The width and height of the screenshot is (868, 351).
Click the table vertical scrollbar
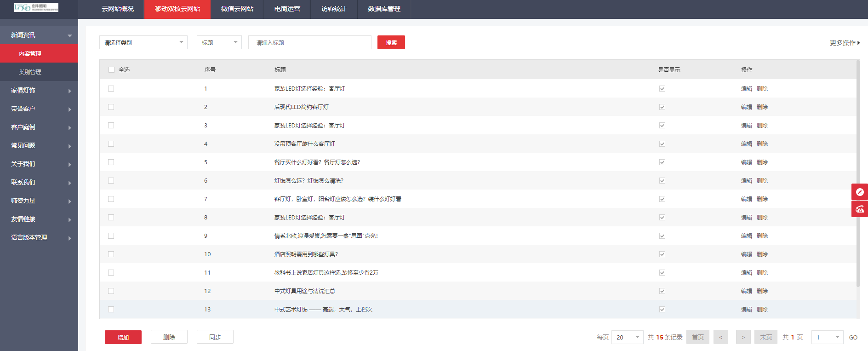click(858, 173)
